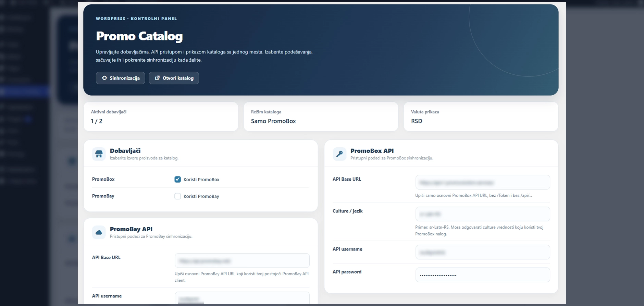Focus the PromoBox API Base URL field
The height and width of the screenshot is (306, 644).
coord(483,182)
